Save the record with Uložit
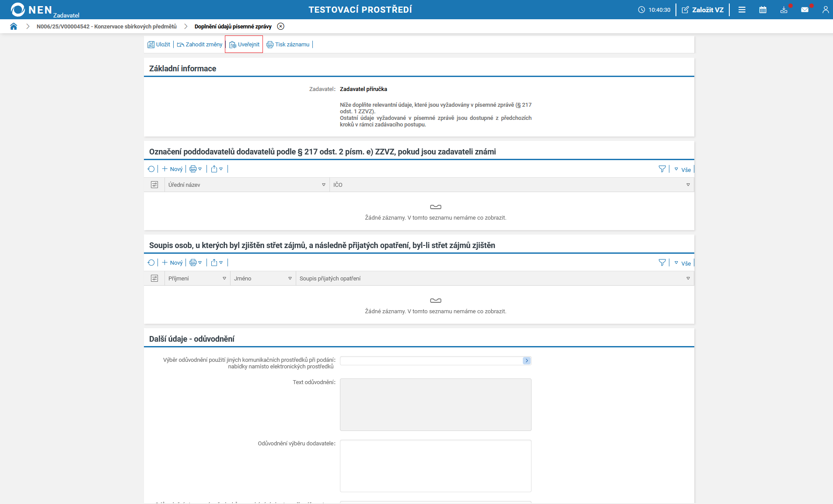Image resolution: width=833 pixels, height=504 pixels. point(159,44)
